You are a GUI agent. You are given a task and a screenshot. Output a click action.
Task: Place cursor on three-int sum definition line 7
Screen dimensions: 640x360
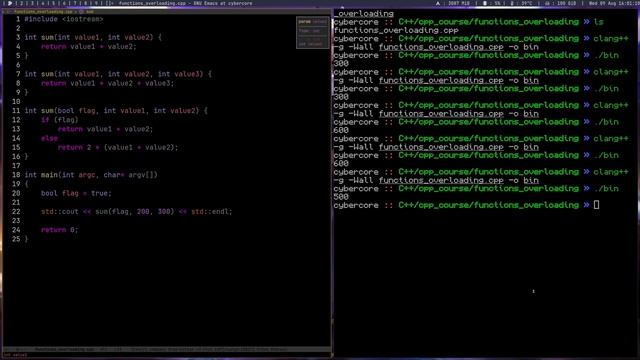click(x=118, y=74)
